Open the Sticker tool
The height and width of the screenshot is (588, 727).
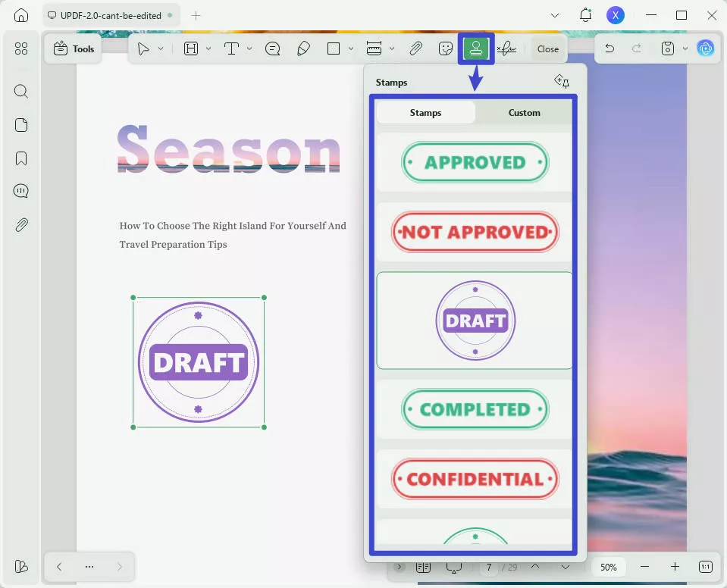446,48
